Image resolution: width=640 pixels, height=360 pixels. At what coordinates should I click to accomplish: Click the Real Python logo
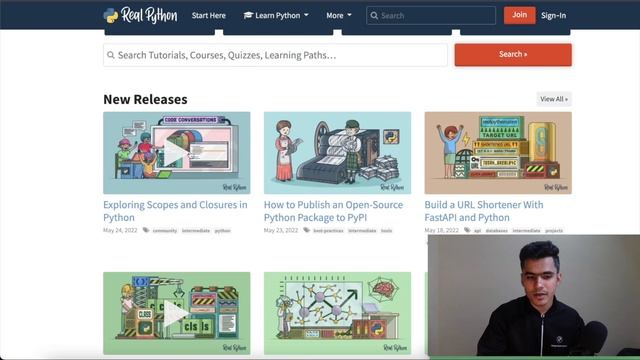click(x=140, y=16)
